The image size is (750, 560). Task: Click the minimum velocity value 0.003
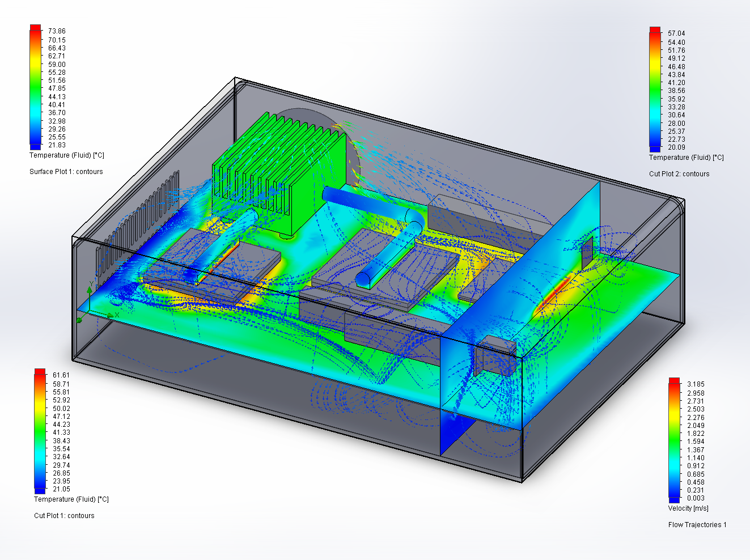point(696,498)
